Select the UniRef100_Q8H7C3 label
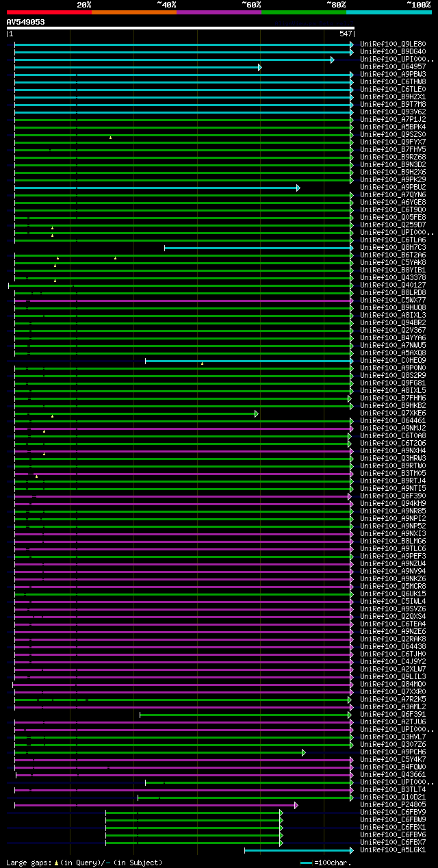 pyautogui.click(x=393, y=247)
